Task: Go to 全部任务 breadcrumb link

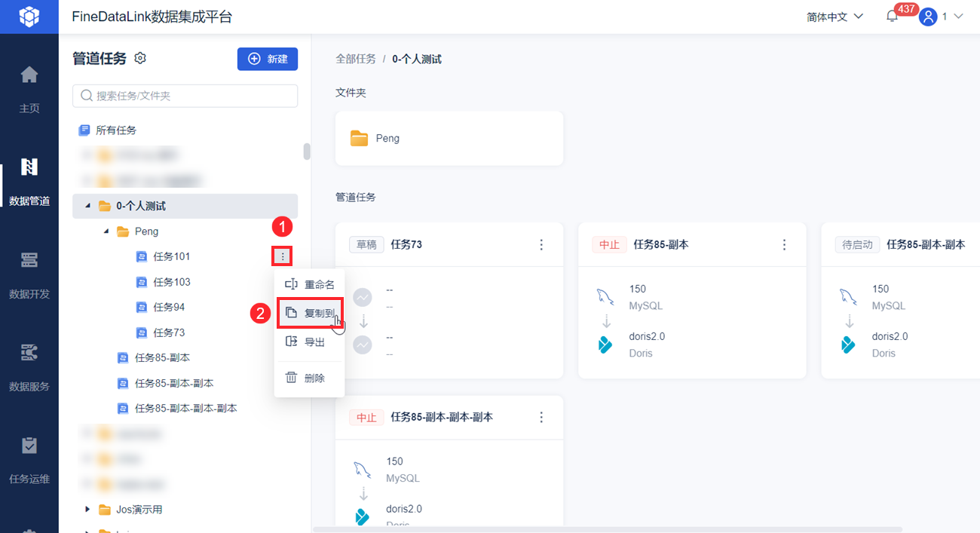Action: pyautogui.click(x=356, y=59)
